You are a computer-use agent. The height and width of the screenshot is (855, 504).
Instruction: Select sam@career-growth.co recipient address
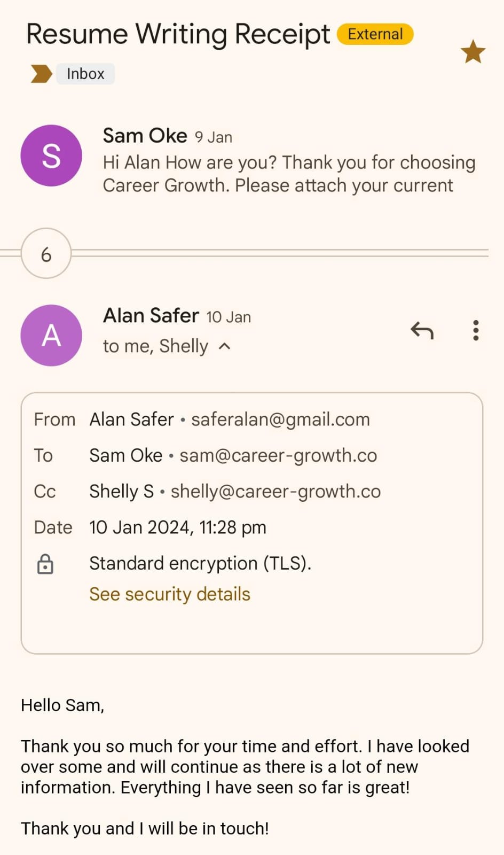(x=278, y=455)
